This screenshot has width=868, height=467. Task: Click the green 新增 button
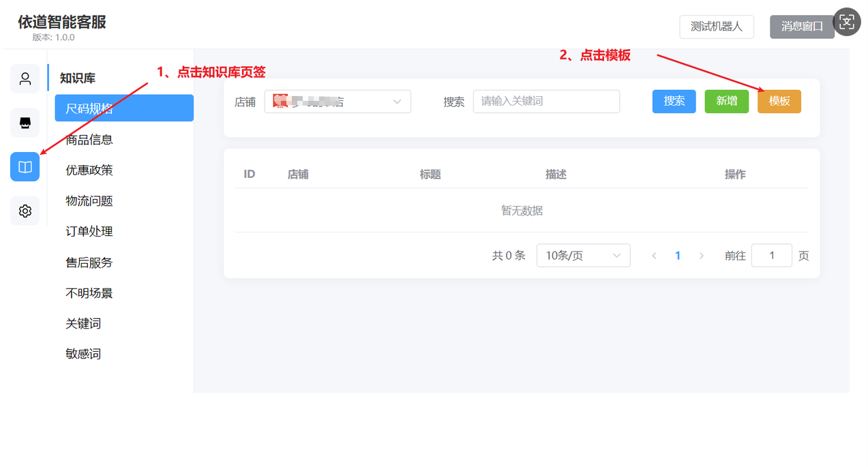726,101
